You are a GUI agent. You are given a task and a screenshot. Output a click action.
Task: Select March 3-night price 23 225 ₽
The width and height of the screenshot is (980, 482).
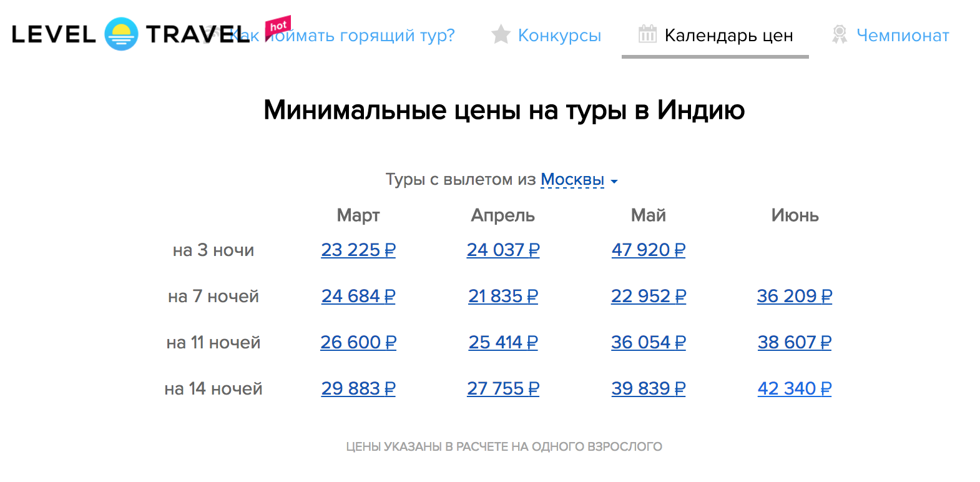358,250
